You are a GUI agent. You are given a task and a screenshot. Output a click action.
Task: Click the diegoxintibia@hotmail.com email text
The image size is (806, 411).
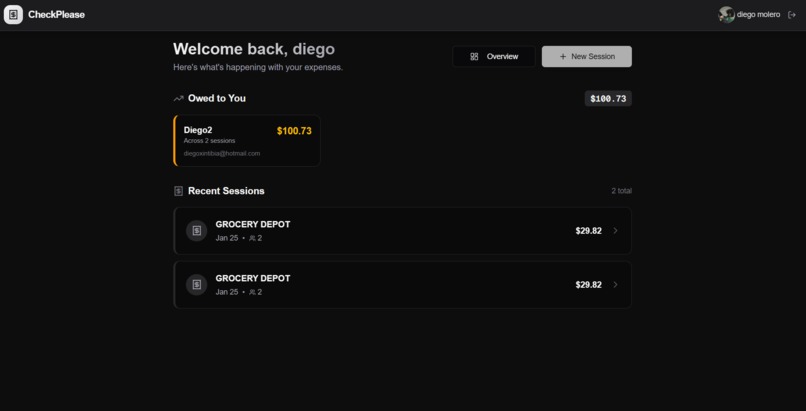point(222,154)
